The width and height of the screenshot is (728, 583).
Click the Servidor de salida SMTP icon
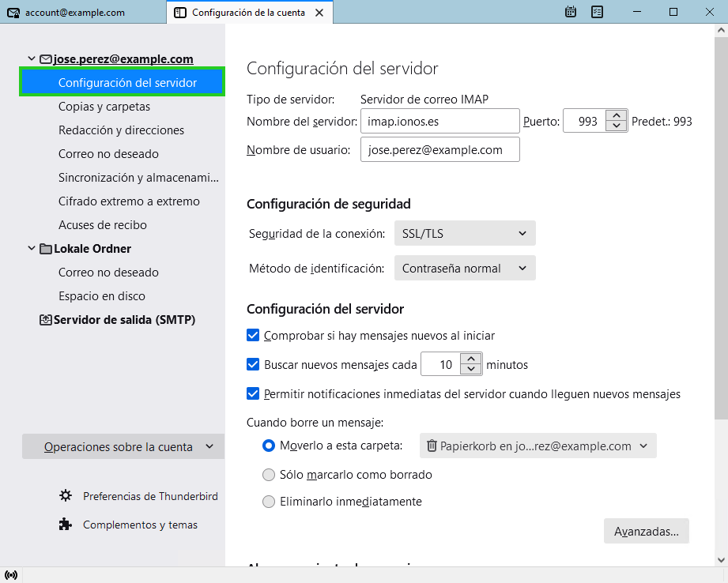pyautogui.click(x=46, y=320)
